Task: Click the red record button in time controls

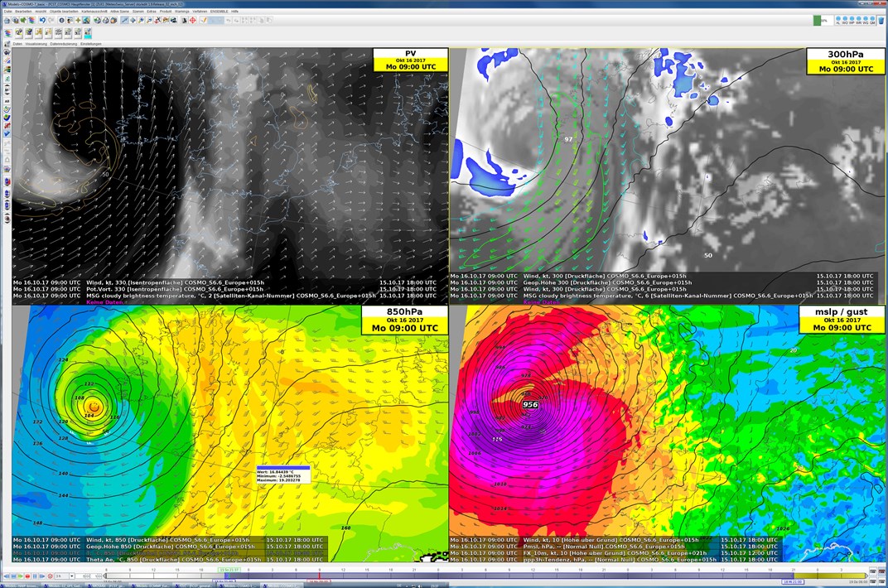Action: [x=28, y=576]
